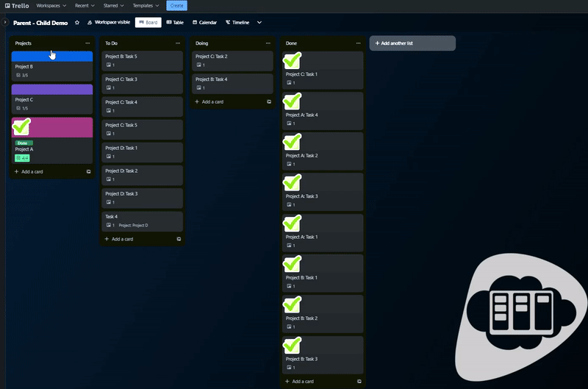The height and width of the screenshot is (389, 588).
Task: Open the Workspaces dropdown
Action: pyautogui.click(x=53, y=5)
